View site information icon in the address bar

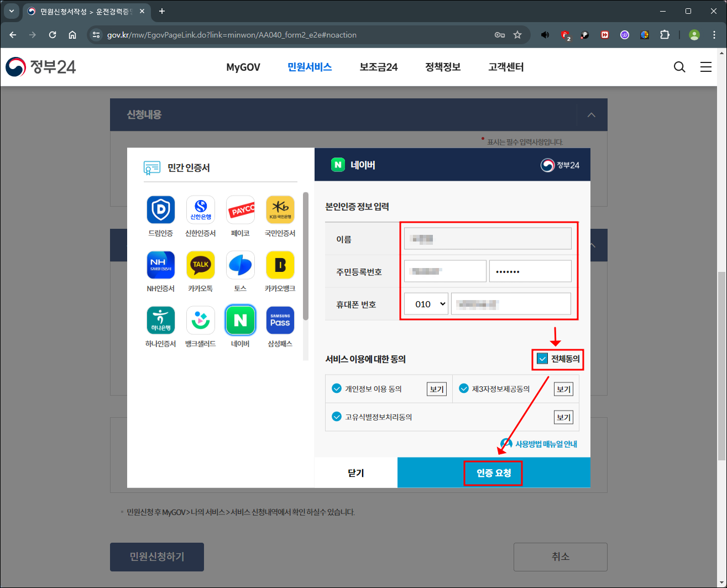pyautogui.click(x=96, y=35)
